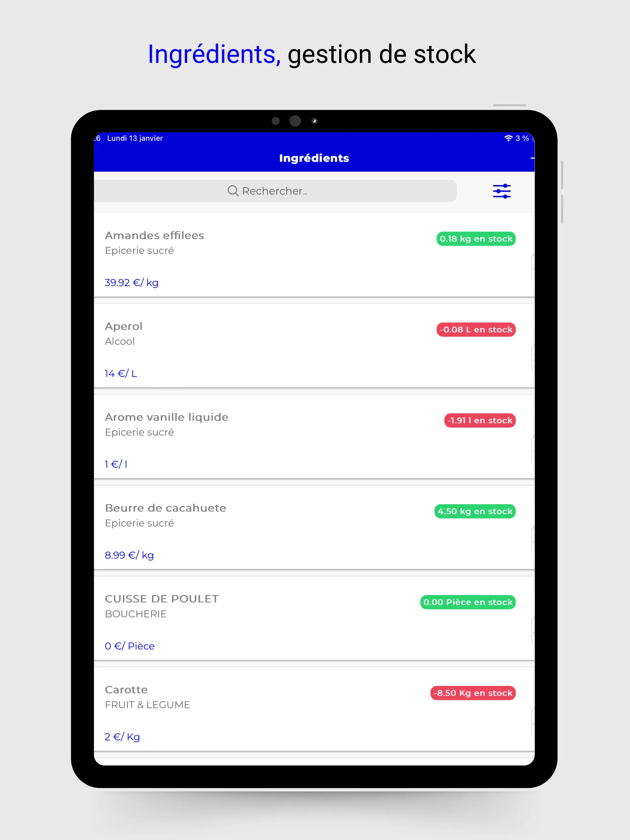Open the filter/sort settings panel
Image resolution: width=630 pixels, height=840 pixels.
[500, 191]
